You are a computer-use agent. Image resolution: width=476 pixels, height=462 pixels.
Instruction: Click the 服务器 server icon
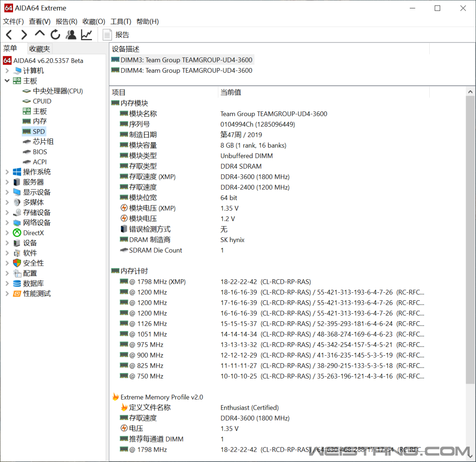(17, 182)
